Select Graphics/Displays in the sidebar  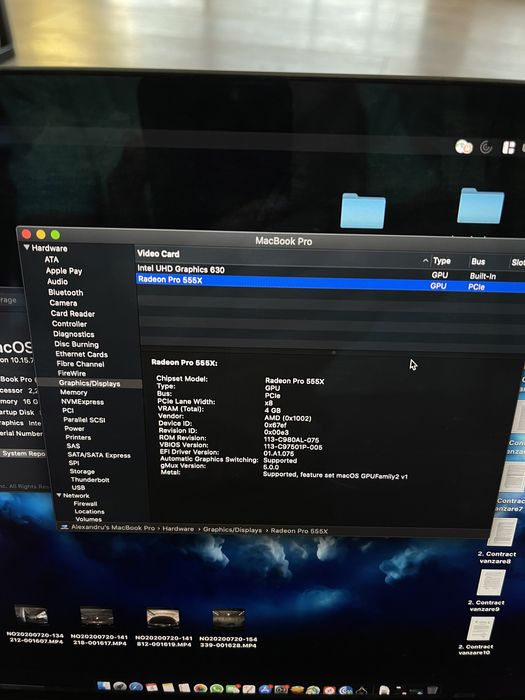click(89, 383)
